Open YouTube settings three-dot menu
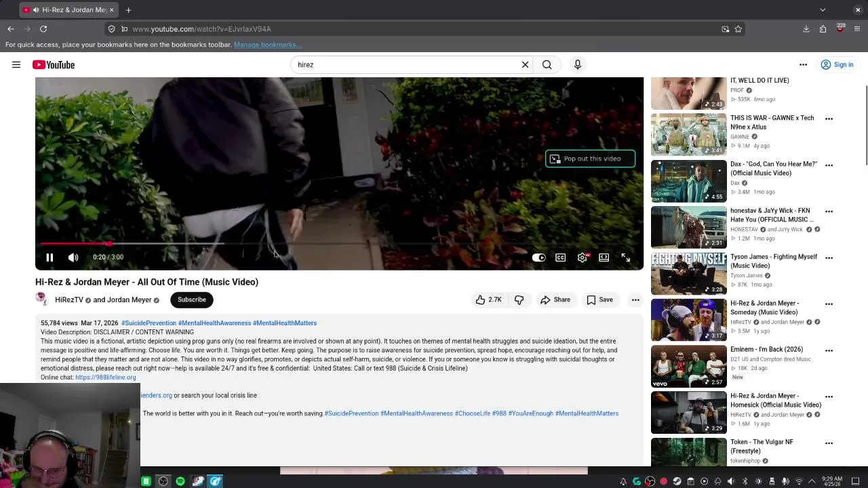 (x=803, y=64)
